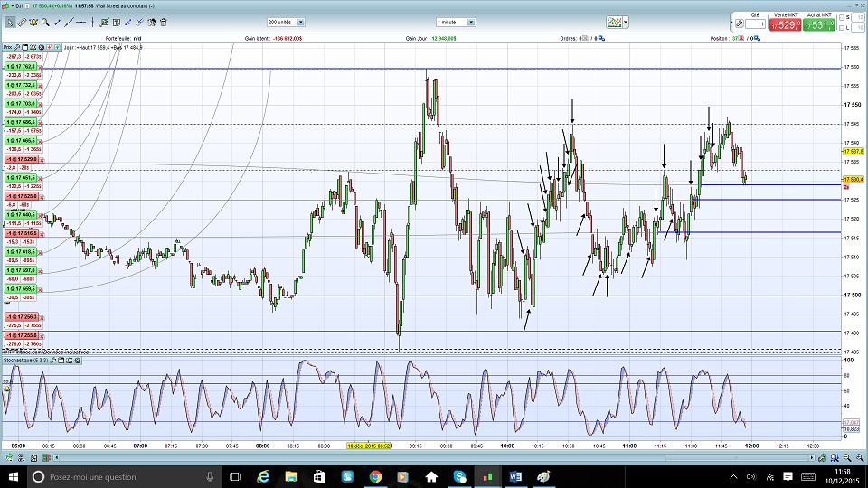Toggle the S checkbox

click(x=842, y=18)
